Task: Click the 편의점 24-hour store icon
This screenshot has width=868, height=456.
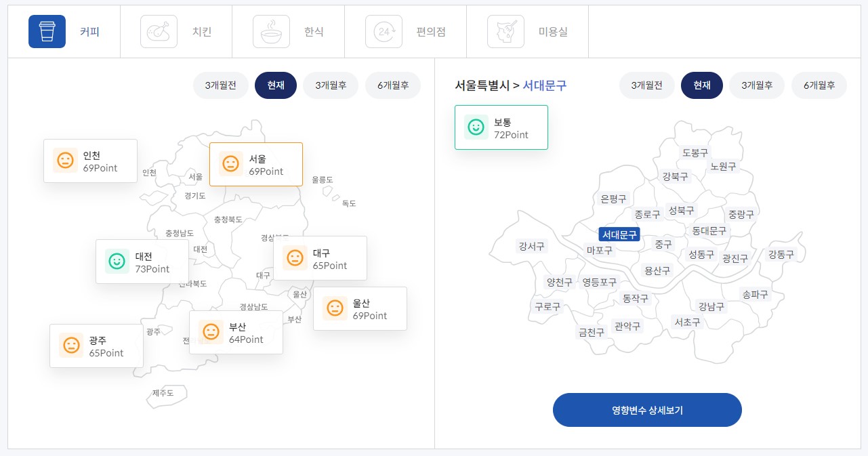Action: pos(384,31)
